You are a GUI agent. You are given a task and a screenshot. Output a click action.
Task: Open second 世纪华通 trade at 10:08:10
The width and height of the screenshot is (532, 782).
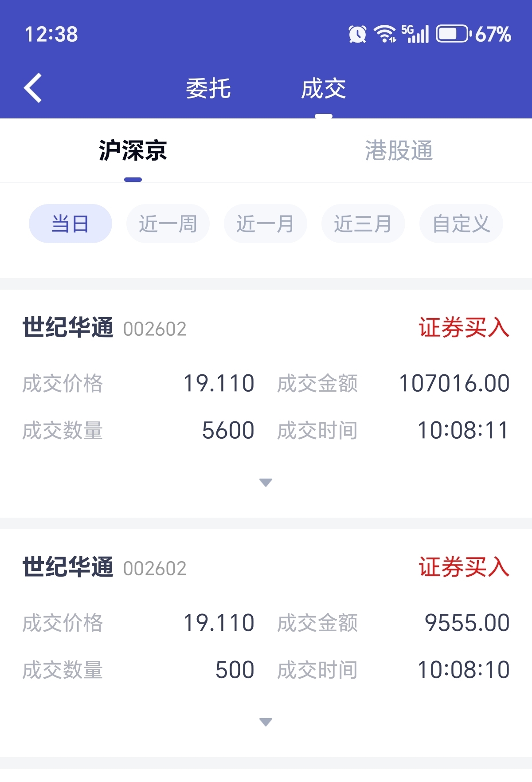point(266,643)
